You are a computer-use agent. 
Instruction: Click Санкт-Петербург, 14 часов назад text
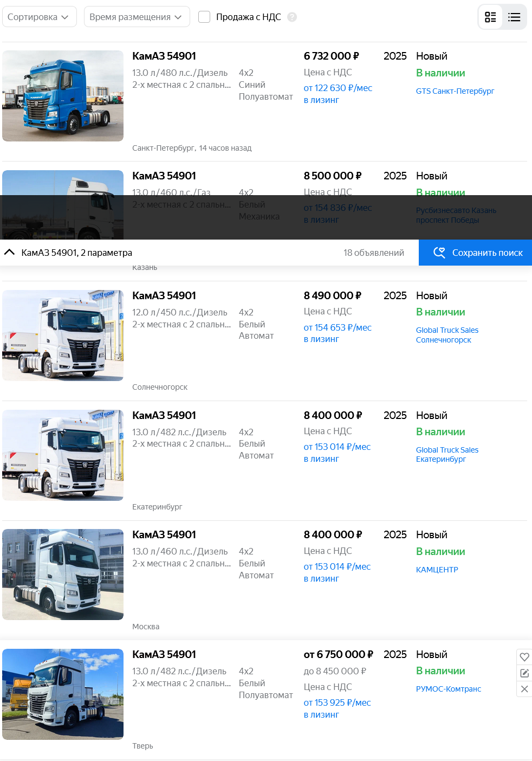click(192, 148)
